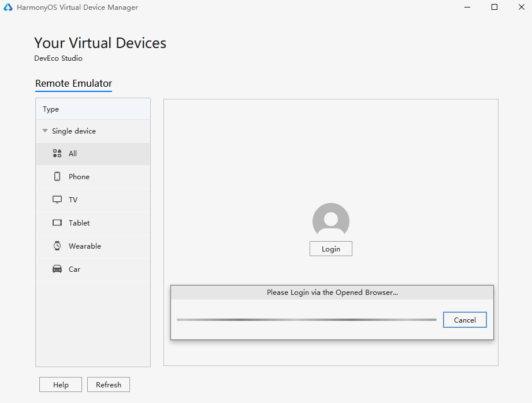Click the Single device label

74,131
